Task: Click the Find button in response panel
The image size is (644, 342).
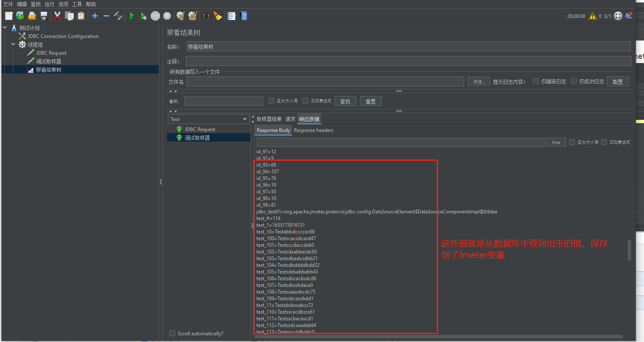Action: (x=556, y=142)
